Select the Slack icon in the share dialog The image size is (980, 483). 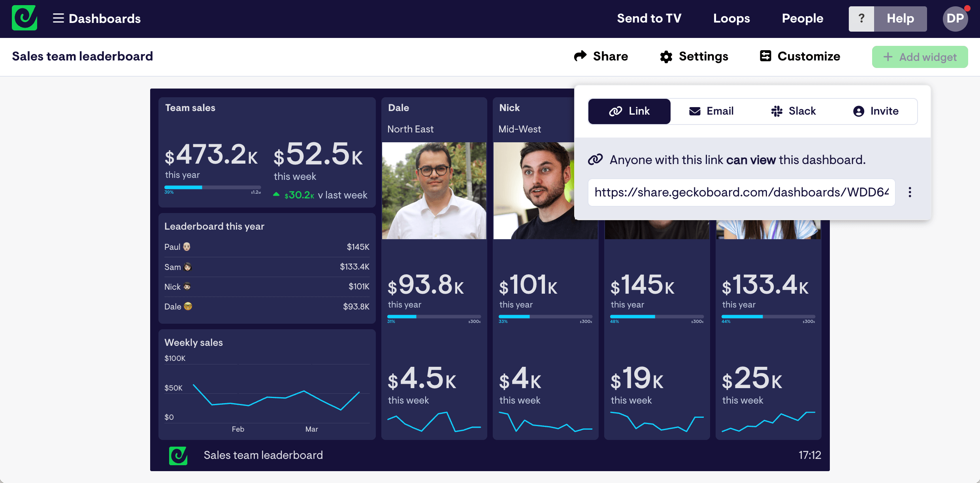tap(777, 111)
